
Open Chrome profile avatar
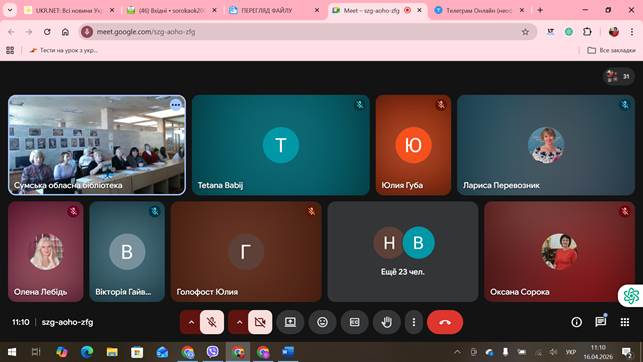point(614,32)
